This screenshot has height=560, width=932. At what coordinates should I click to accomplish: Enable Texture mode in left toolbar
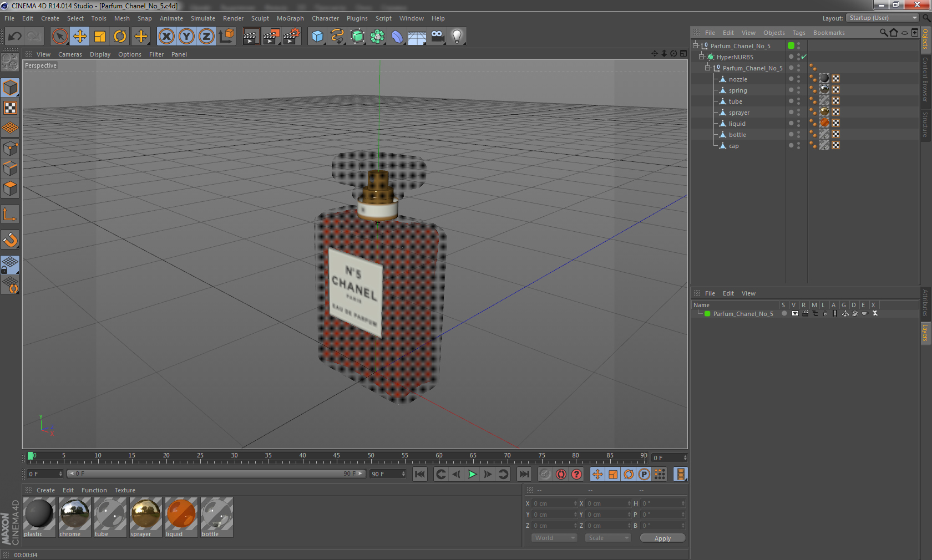click(11, 108)
